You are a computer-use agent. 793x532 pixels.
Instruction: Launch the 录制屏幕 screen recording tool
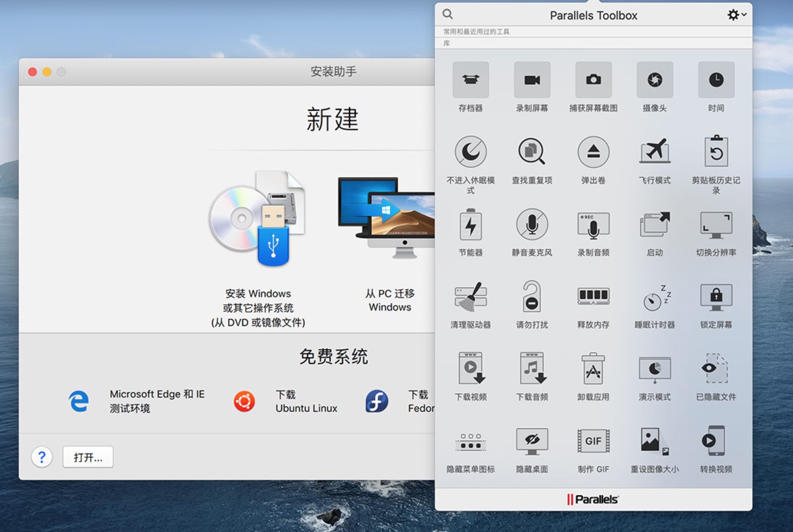point(532,80)
